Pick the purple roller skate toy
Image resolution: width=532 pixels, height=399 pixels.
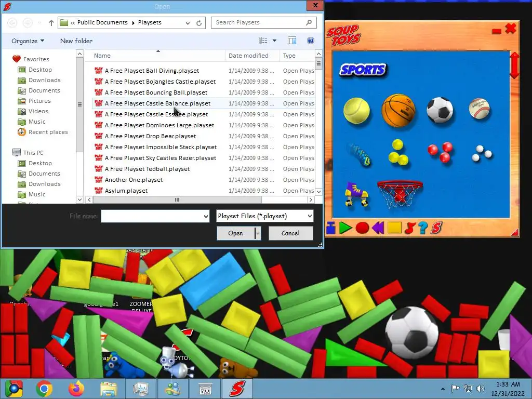356,194
